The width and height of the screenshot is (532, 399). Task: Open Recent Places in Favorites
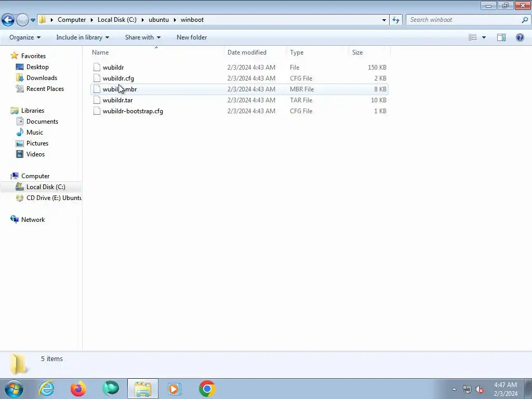point(45,88)
